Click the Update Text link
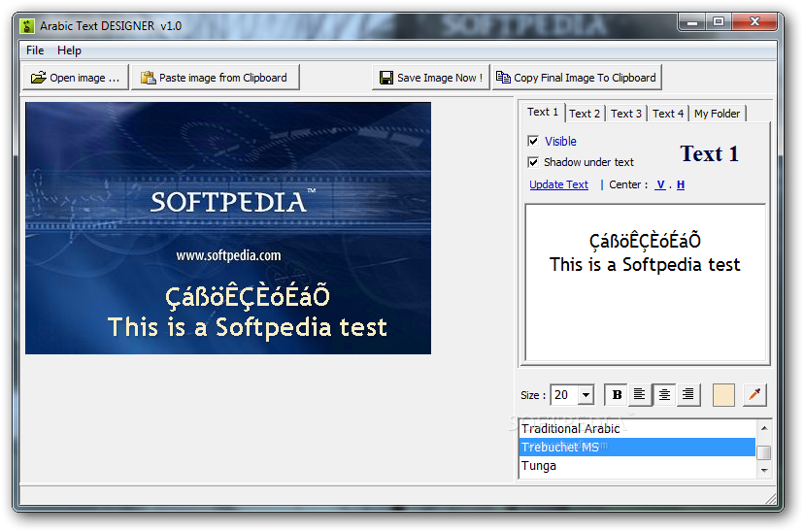The image size is (804, 532). click(558, 184)
